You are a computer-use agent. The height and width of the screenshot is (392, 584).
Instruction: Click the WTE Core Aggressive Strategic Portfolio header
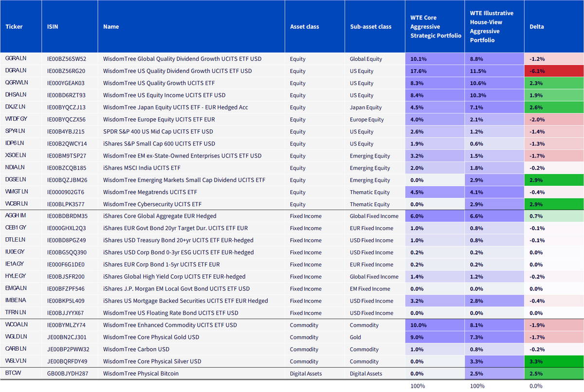(x=436, y=27)
